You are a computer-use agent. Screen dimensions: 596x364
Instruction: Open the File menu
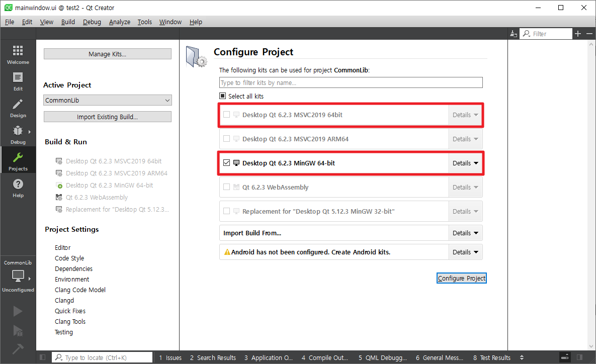(10, 22)
